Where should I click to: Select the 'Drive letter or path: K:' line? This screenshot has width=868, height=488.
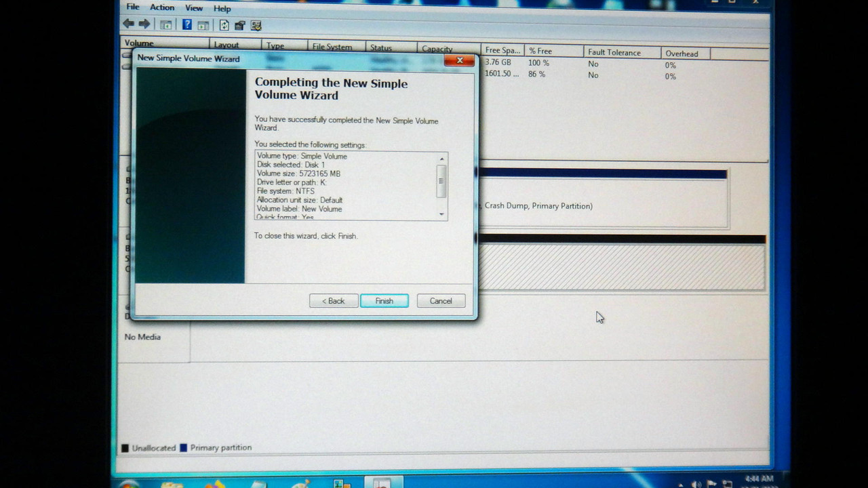tap(292, 182)
